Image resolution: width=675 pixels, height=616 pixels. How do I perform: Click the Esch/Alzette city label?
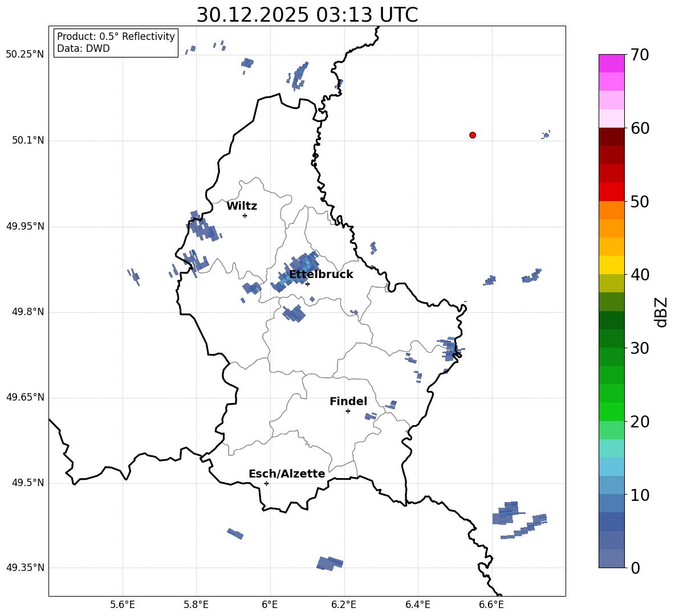pyautogui.click(x=287, y=474)
